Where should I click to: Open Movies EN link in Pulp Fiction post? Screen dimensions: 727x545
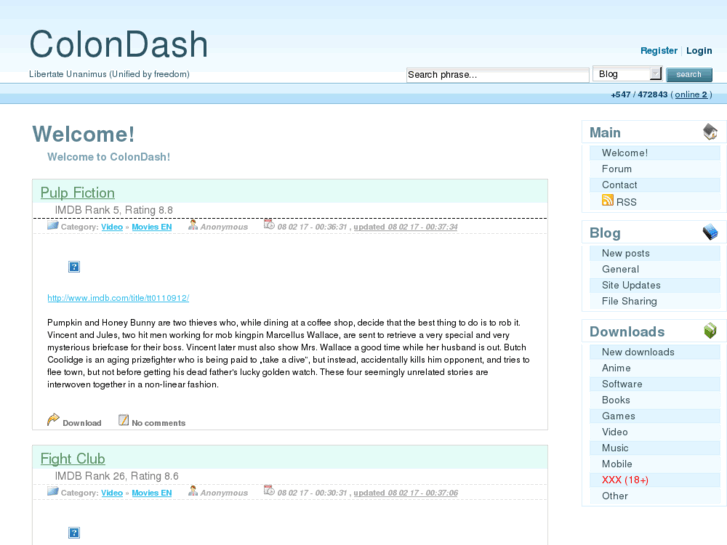(x=152, y=227)
